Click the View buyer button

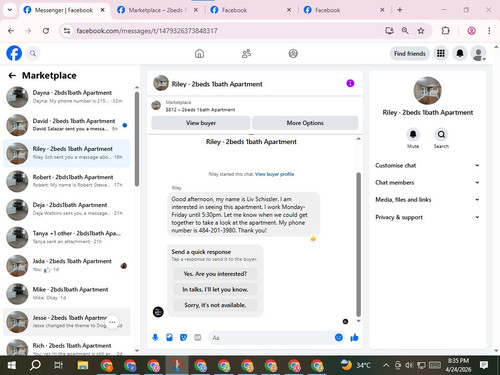tap(201, 123)
